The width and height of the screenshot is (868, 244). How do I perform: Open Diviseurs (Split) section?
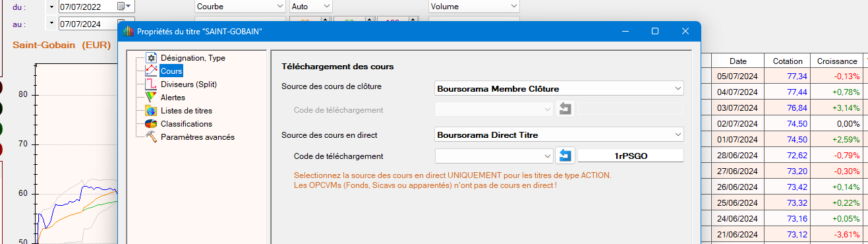[188, 84]
